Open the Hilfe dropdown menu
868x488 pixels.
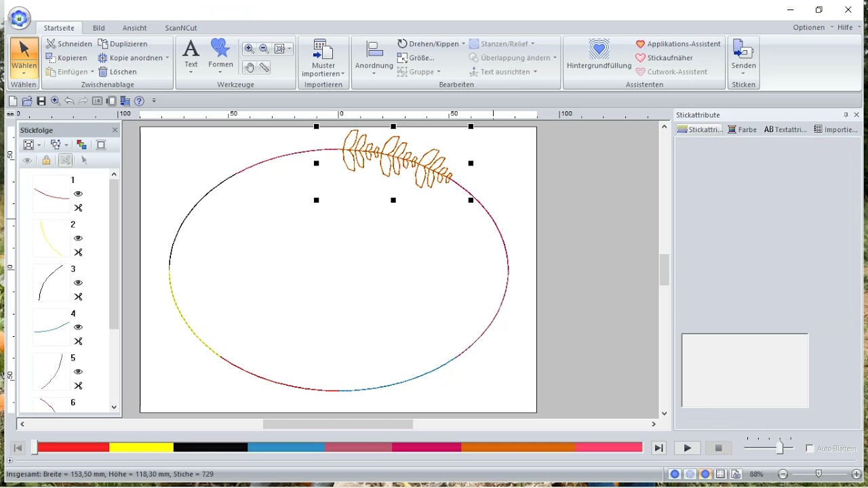(849, 27)
